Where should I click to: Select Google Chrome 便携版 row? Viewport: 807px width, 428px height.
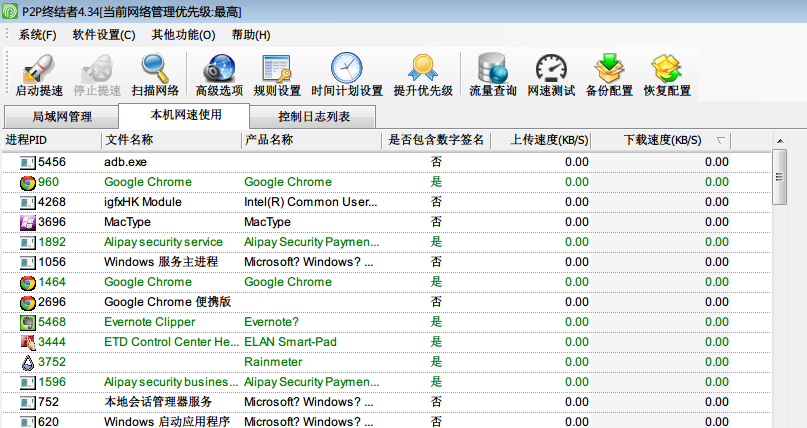click(387, 302)
